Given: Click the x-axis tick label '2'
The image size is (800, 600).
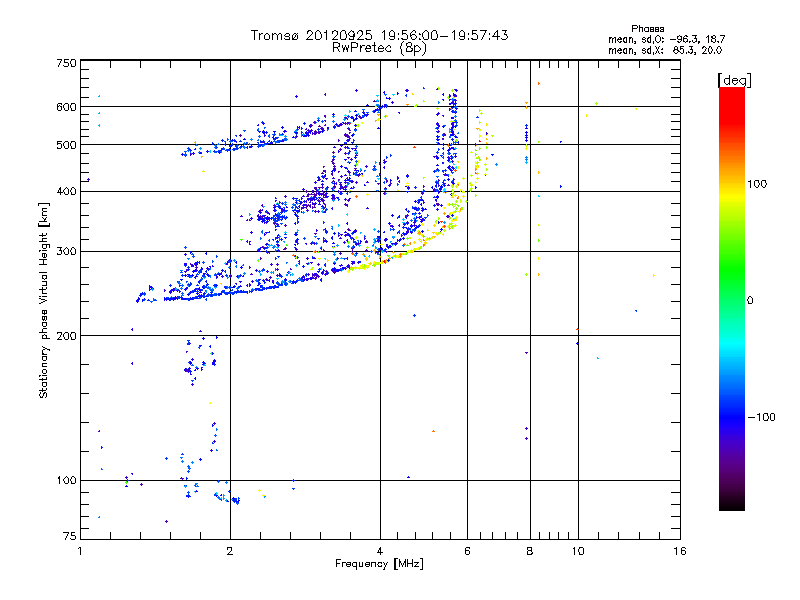Looking at the screenshot, I should click(230, 551).
